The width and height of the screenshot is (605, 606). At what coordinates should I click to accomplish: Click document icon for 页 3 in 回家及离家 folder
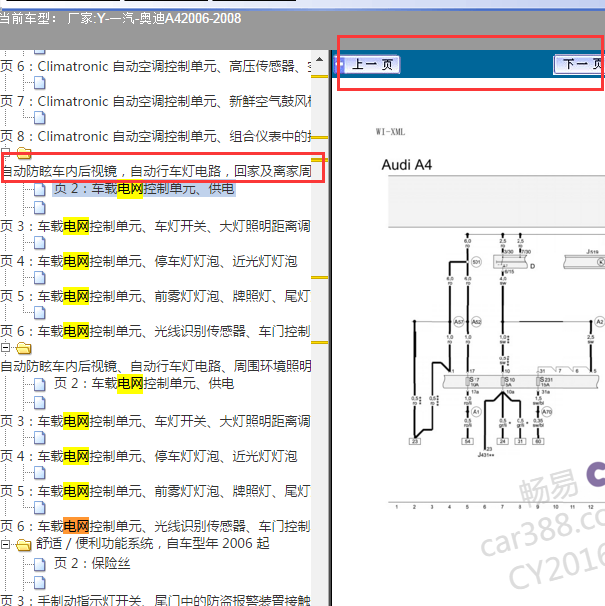click(x=40, y=208)
